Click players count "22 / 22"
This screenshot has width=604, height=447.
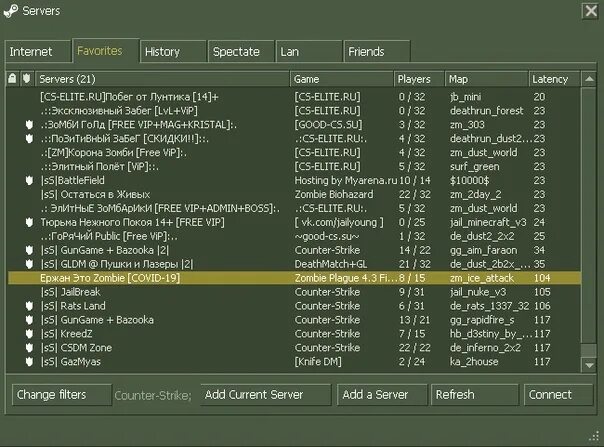tap(414, 348)
